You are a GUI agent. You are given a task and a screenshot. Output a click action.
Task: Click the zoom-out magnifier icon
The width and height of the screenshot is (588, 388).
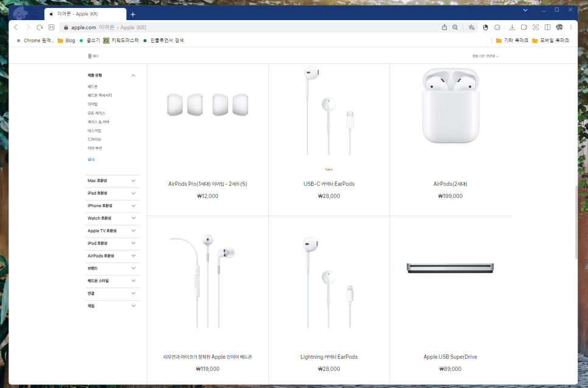coord(455,27)
